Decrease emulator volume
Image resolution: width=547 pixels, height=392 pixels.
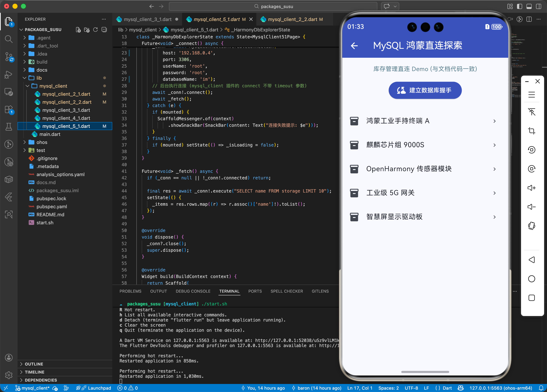(532, 207)
